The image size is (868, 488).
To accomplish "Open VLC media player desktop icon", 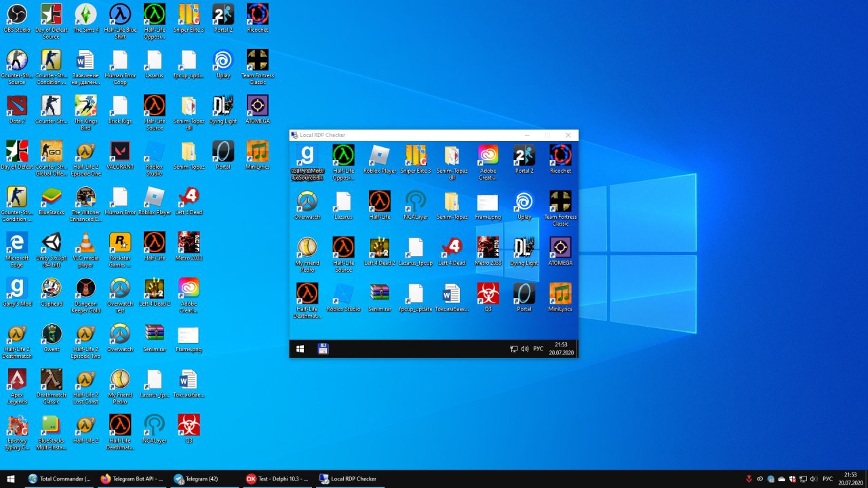I will point(86,249).
